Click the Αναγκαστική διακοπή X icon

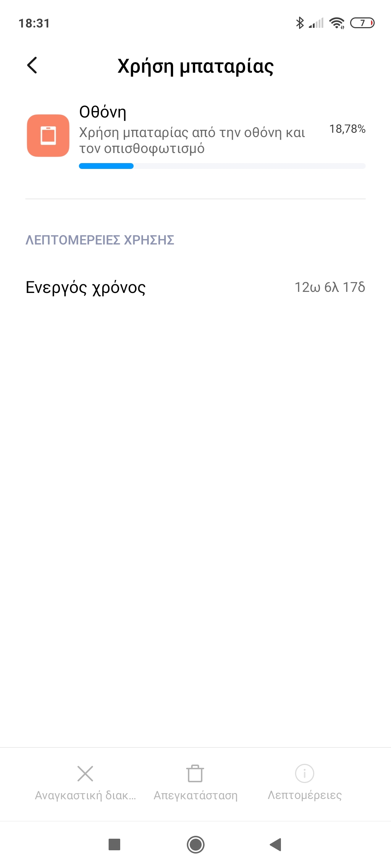click(x=85, y=774)
